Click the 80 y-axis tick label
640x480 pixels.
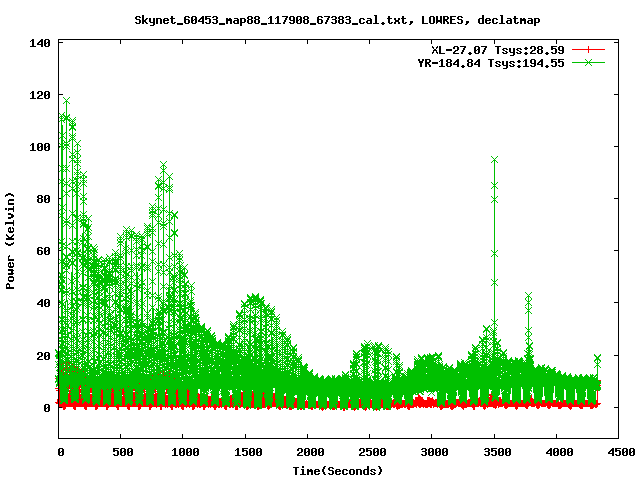43,199
